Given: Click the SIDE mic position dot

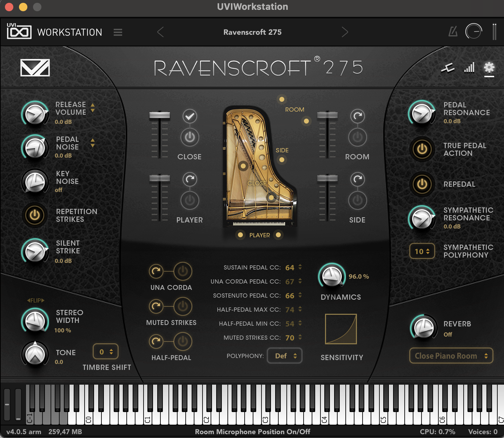Looking at the screenshot, I should tap(281, 160).
